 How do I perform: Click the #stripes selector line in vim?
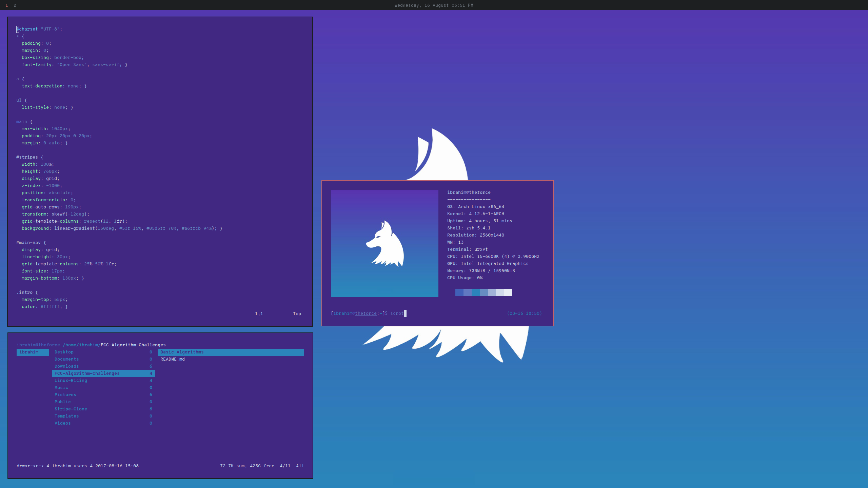(x=27, y=157)
